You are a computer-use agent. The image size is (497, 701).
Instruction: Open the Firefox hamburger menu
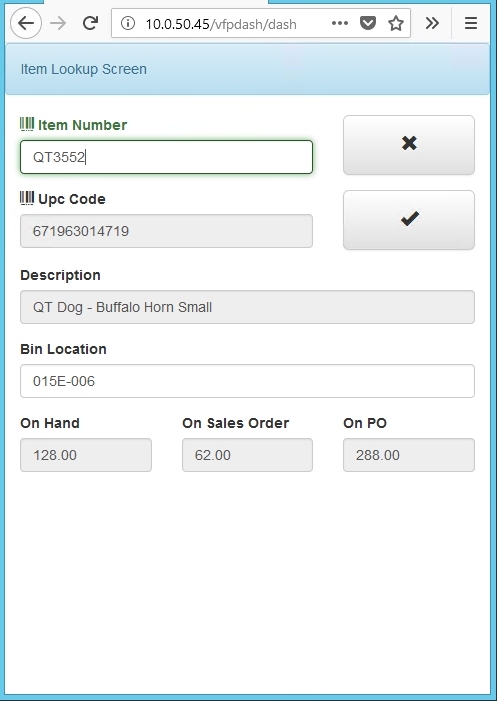coord(471,23)
